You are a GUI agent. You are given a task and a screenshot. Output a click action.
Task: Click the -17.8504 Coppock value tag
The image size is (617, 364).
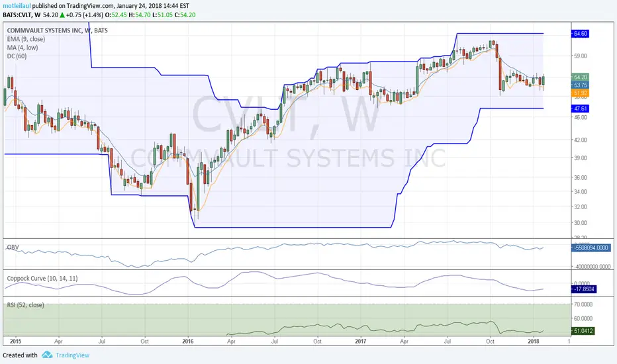click(584, 289)
